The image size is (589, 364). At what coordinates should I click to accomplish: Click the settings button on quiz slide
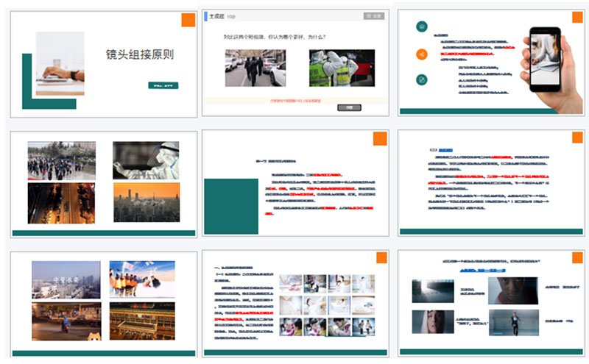tap(373, 15)
